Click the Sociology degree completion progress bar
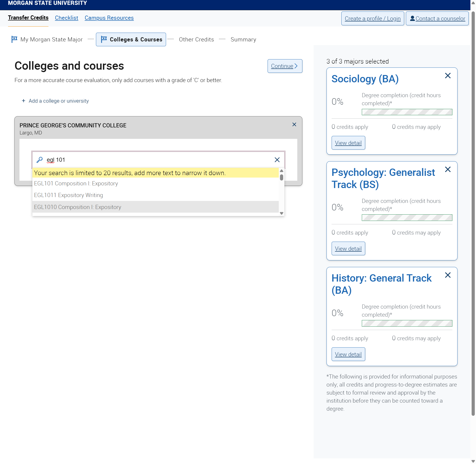Screen dimensions: 476x464 [407, 112]
